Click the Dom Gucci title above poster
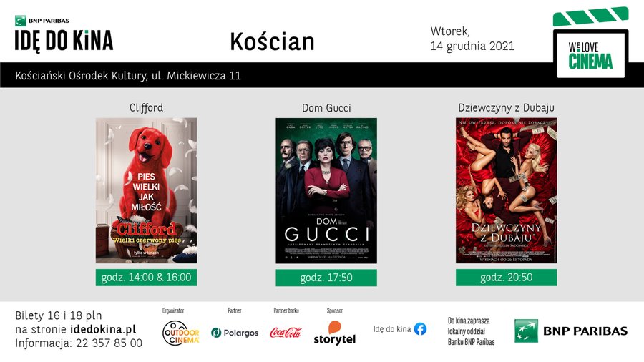The image size is (644, 362). point(326,108)
